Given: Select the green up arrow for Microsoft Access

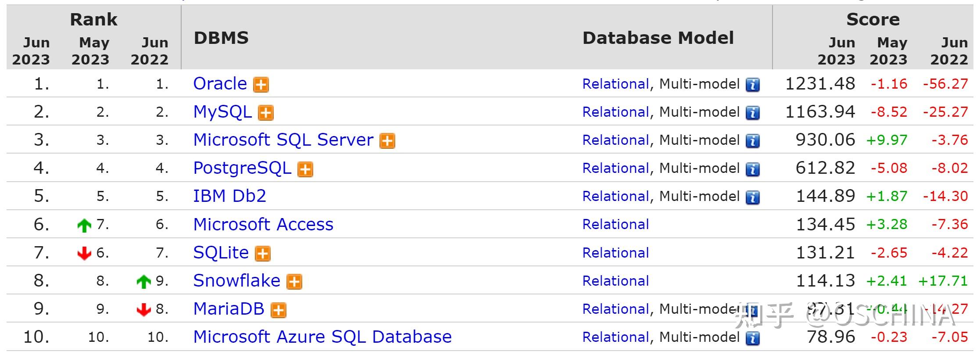Looking at the screenshot, I should point(84,226).
